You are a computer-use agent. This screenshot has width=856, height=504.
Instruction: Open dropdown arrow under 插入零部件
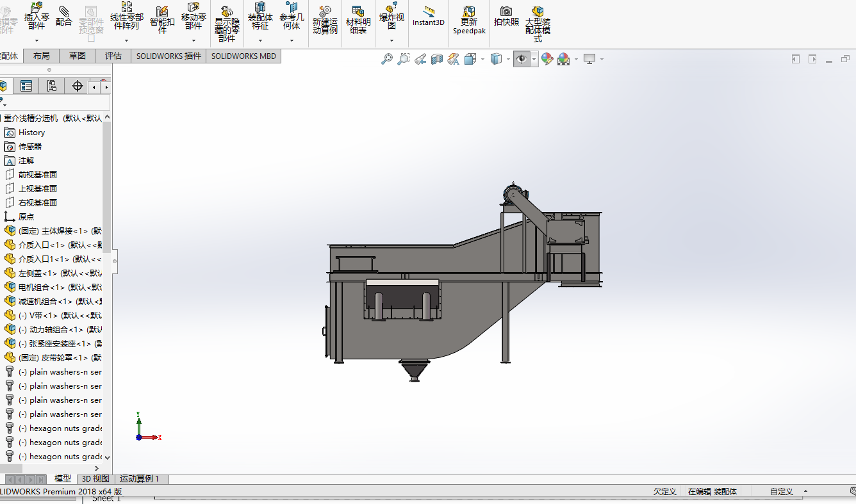click(37, 40)
